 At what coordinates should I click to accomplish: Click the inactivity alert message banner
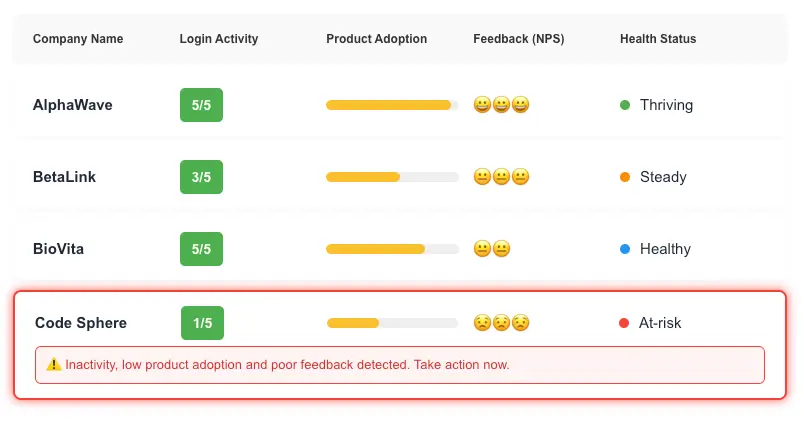click(400, 365)
